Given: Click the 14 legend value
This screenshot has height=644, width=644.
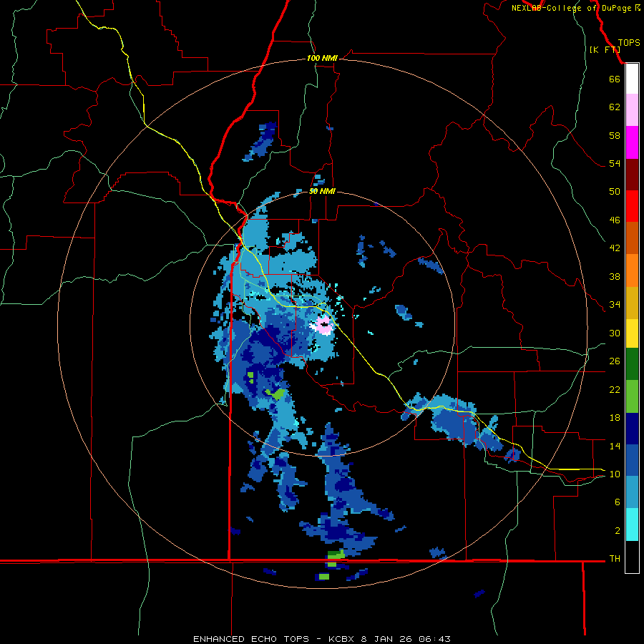Looking at the screenshot, I should (615, 446).
